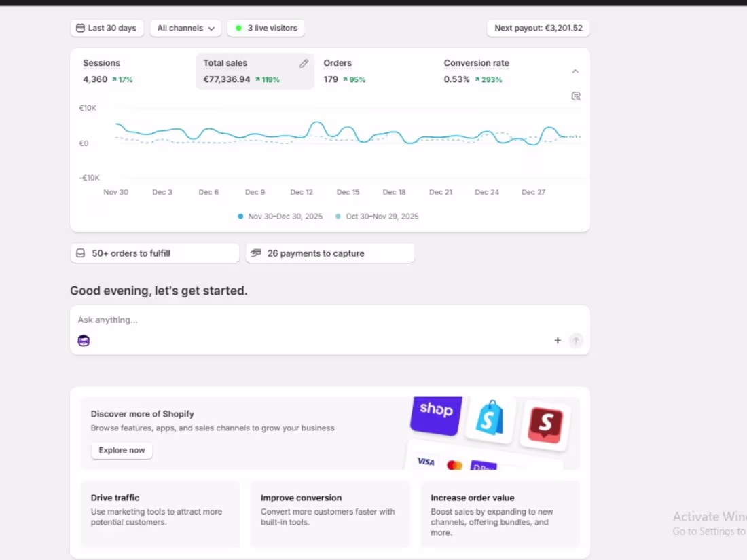This screenshot has width=747, height=560.
Task: Click the Nov 30 label on chart axis
Action: point(115,192)
